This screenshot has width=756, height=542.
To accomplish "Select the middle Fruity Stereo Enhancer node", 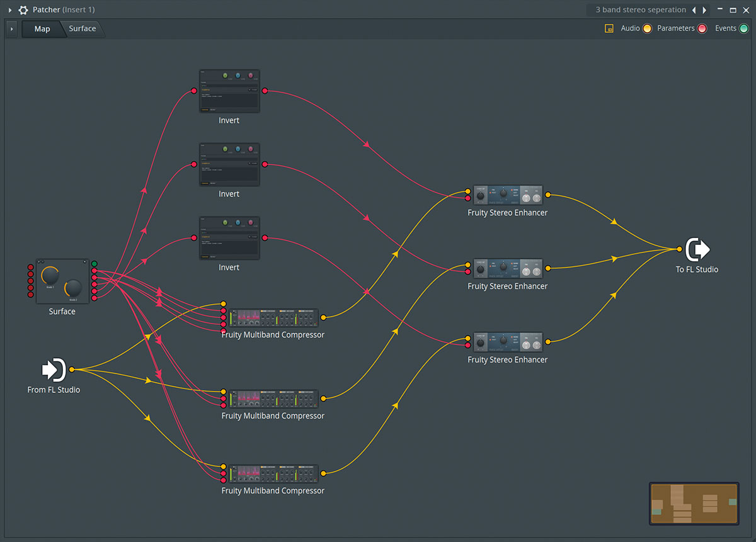I will (x=508, y=269).
